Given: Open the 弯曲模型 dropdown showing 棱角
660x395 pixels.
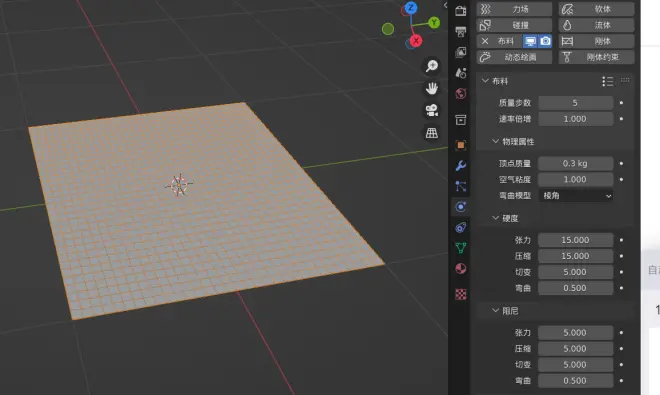Looking at the screenshot, I should tap(576, 195).
